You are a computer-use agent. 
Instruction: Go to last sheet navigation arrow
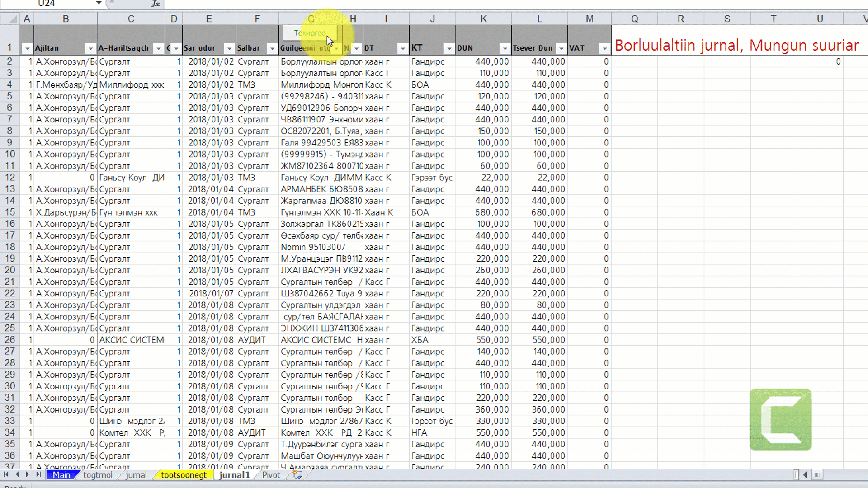pos(38,474)
